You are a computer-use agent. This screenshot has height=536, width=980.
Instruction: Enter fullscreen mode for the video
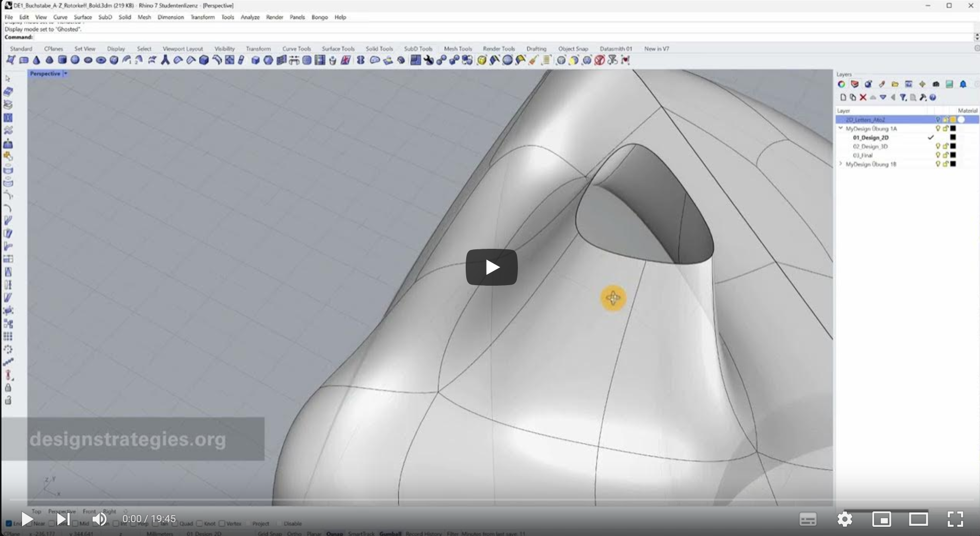coord(955,519)
